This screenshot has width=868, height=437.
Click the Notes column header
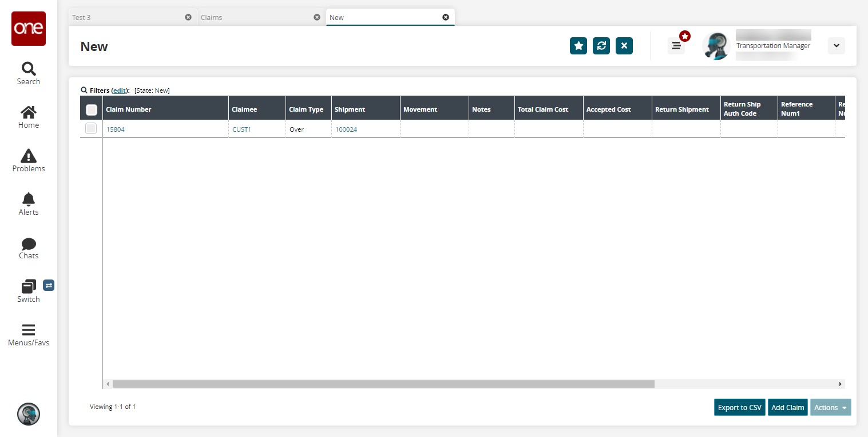point(492,109)
